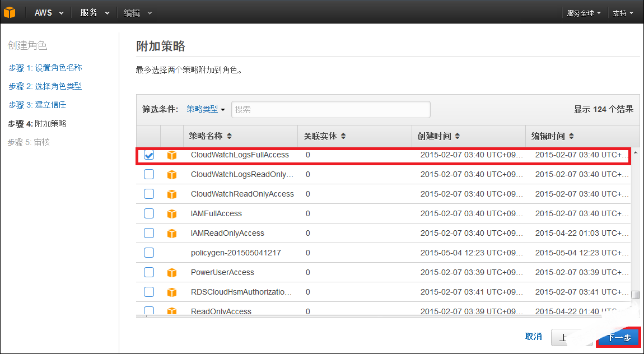The image size is (644, 354).
Task: Click the CloudWatchLogsReadOnly policy cube icon
Action: pos(172,175)
